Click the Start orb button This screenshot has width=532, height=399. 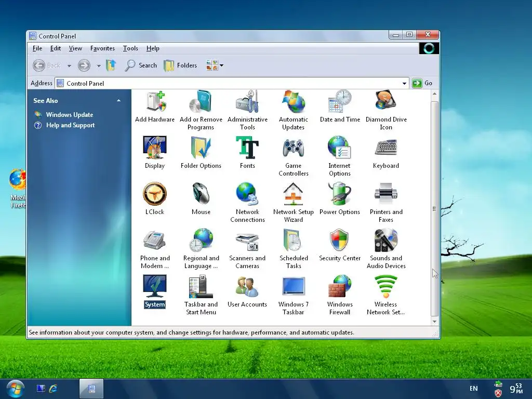15,389
